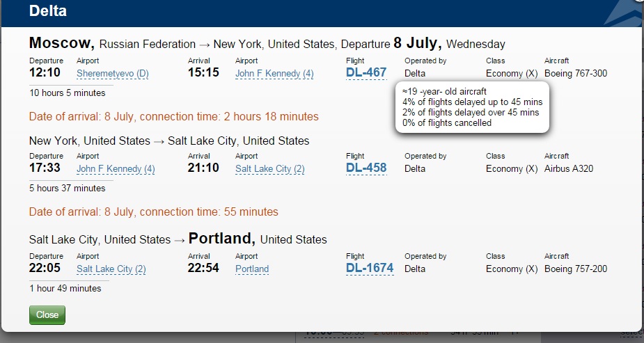The height and width of the screenshot is (343, 644).
Task: Select flight number DL-467
Action: pyautogui.click(x=366, y=73)
